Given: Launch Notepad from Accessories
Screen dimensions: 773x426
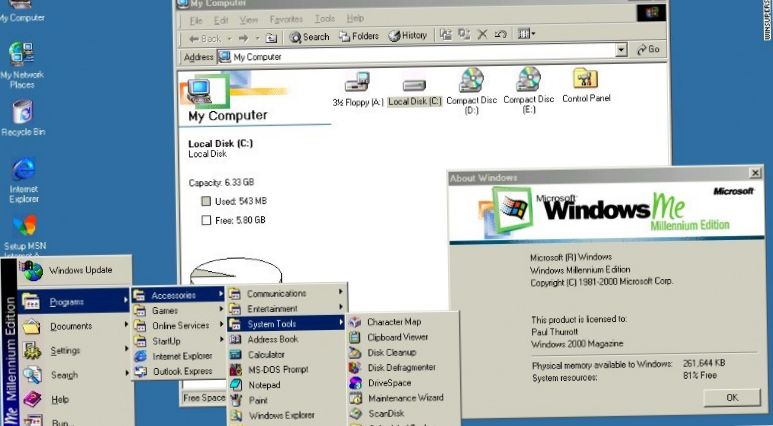Looking at the screenshot, I should click(x=286, y=385).
